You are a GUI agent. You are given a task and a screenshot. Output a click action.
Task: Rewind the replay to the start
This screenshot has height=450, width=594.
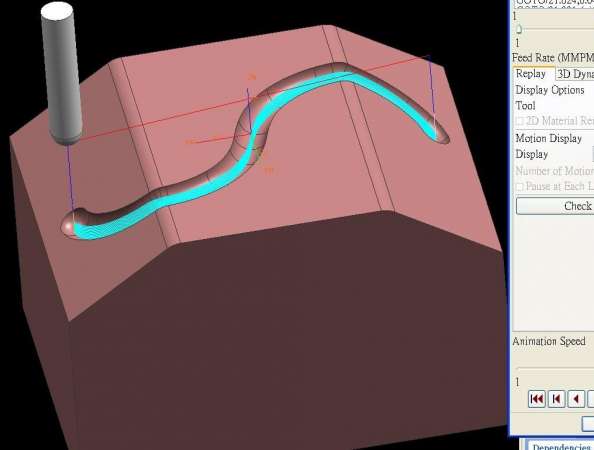click(x=536, y=399)
